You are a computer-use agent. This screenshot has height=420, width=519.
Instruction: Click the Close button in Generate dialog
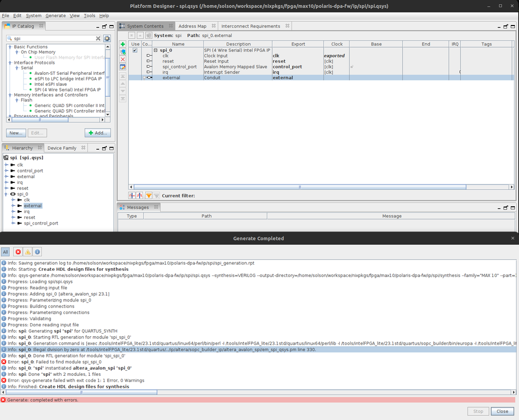[502, 411]
